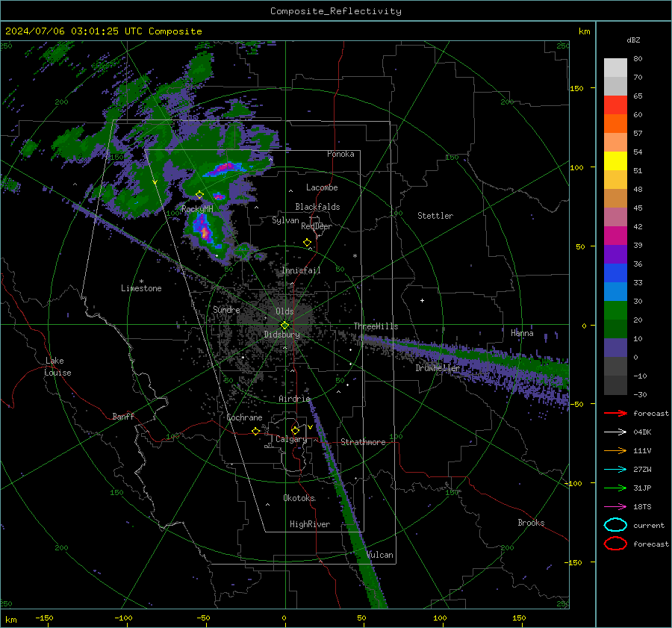This screenshot has width=672, height=628.
Task: Click the Limestone label
Action: [141, 288]
